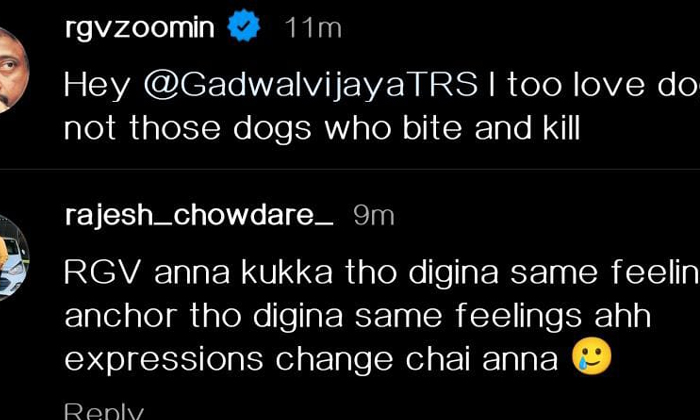Open the rgvzoomin username link
Screen dimensions: 700x420
click(x=138, y=28)
